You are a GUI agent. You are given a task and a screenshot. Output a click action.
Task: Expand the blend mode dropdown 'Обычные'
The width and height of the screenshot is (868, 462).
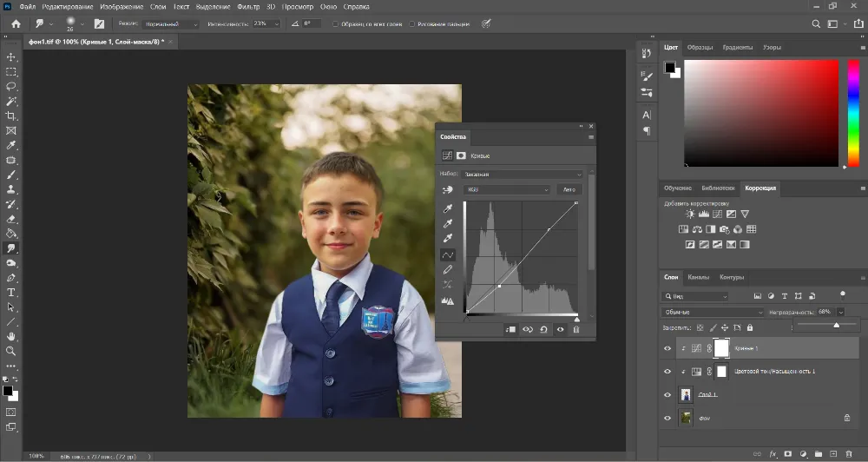[x=713, y=312]
